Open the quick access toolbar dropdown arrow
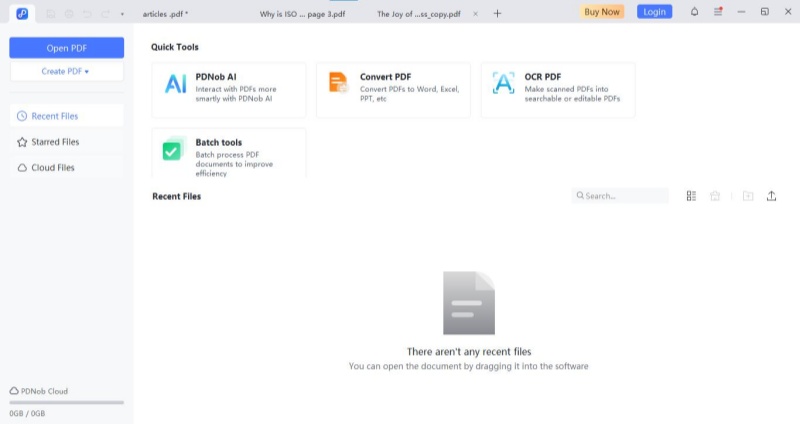This screenshot has height=424, width=800. 122,14
